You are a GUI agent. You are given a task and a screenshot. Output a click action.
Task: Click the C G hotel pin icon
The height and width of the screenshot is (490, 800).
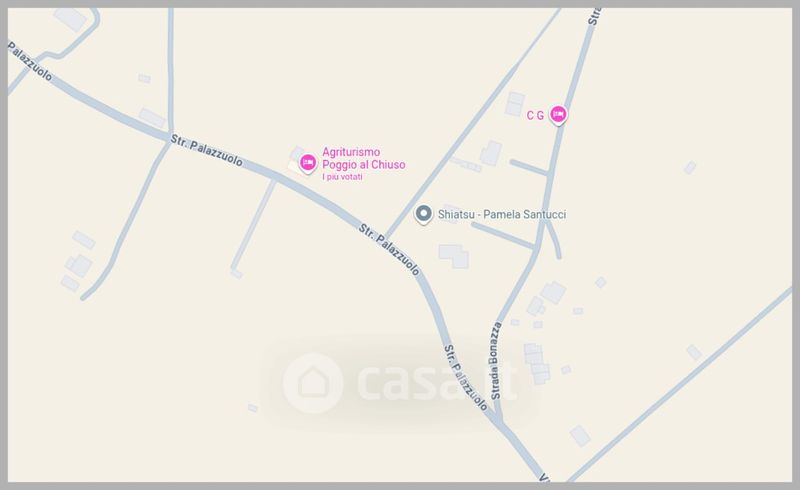click(558, 114)
